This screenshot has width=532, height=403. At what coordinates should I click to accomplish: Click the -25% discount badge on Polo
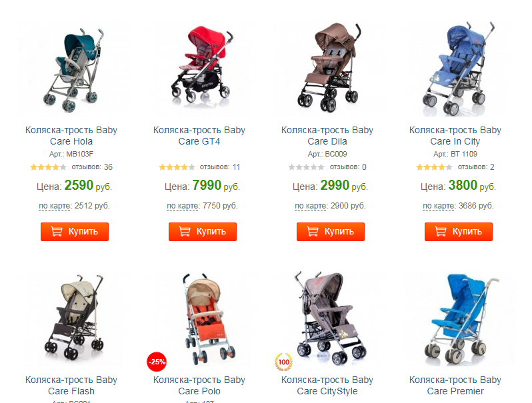tap(157, 362)
